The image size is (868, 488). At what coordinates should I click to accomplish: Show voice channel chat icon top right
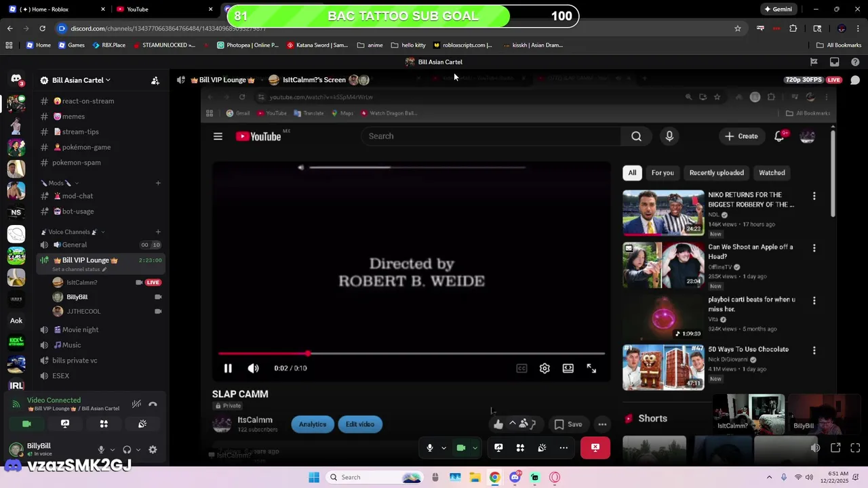(x=855, y=80)
